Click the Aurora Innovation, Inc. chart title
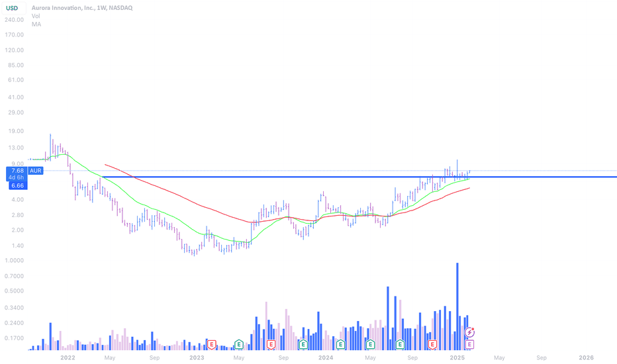This screenshot has height=364, width=617. [82, 8]
